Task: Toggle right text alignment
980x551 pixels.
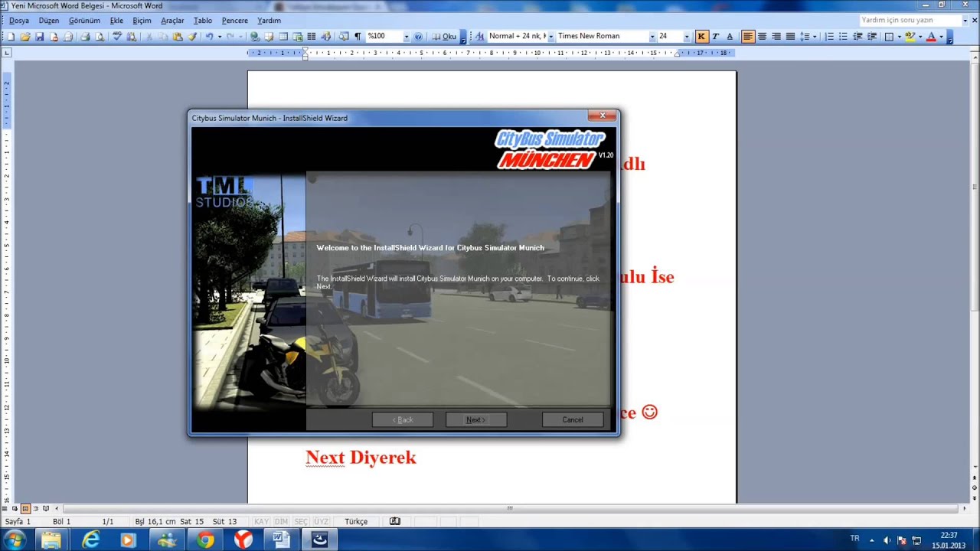Action: pos(776,36)
